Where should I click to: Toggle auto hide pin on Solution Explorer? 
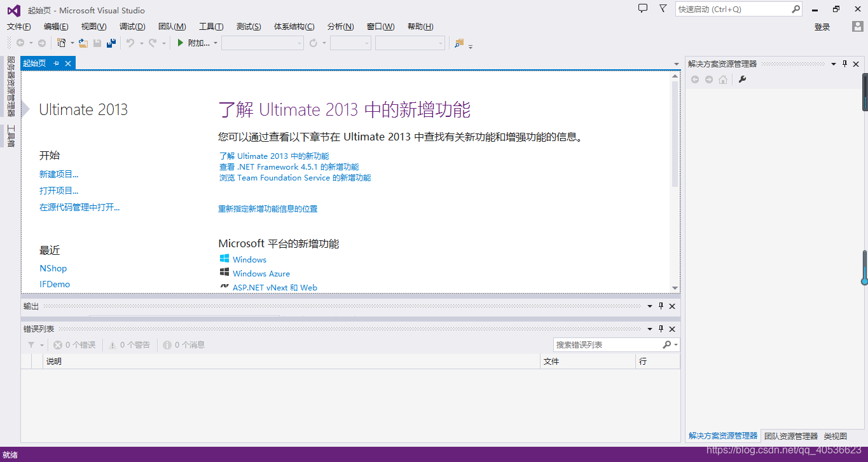pyautogui.click(x=845, y=64)
